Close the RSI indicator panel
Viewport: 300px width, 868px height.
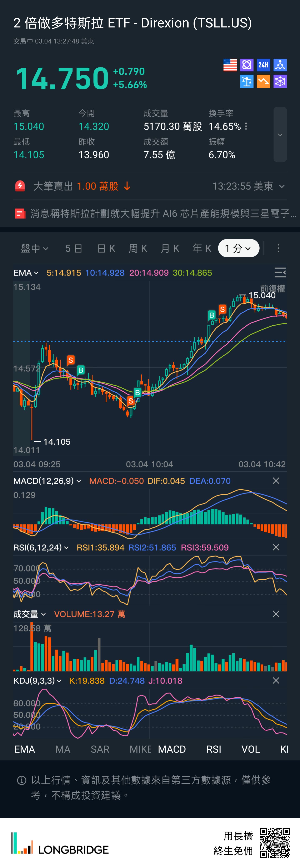(276, 548)
